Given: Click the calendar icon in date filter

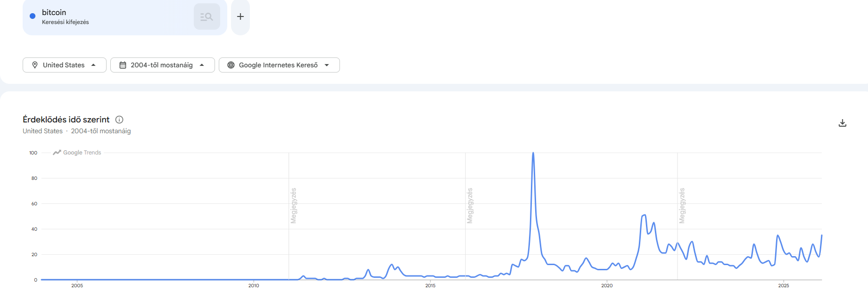Looking at the screenshot, I should coord(123,65).
